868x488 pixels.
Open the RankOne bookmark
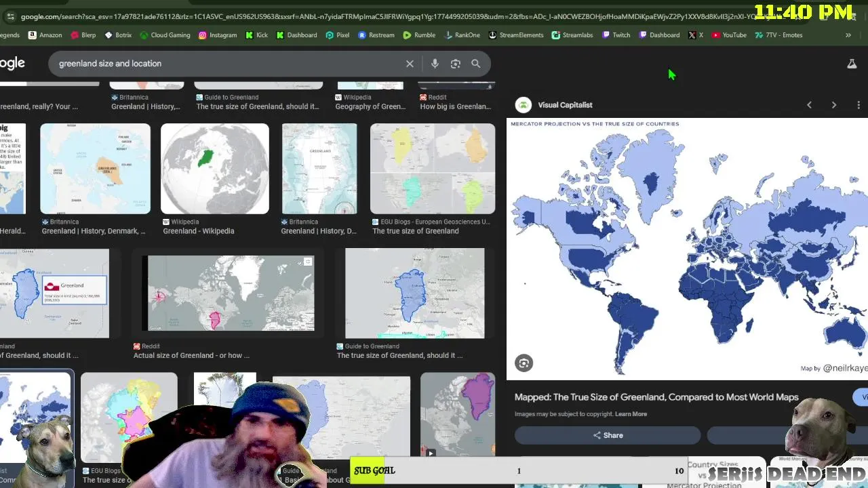point(462,35)
